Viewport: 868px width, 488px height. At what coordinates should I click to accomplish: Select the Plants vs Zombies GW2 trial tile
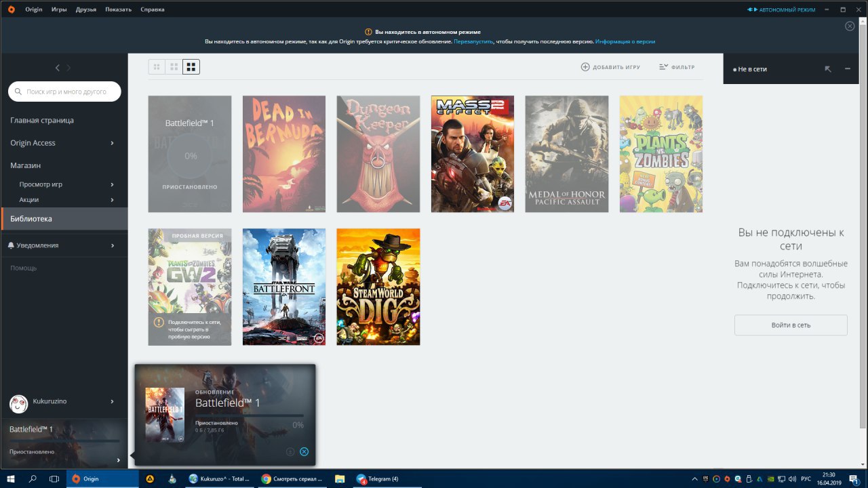tap(190, 287)
